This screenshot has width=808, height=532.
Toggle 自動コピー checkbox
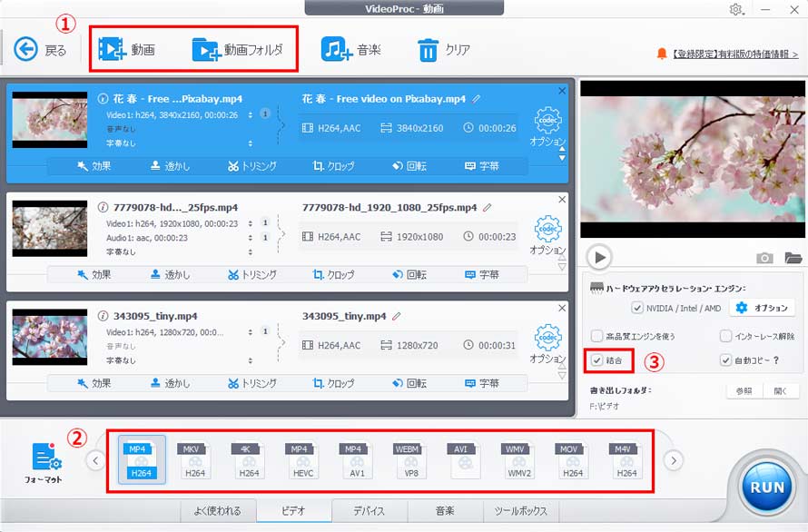click(x=725, y=360)
